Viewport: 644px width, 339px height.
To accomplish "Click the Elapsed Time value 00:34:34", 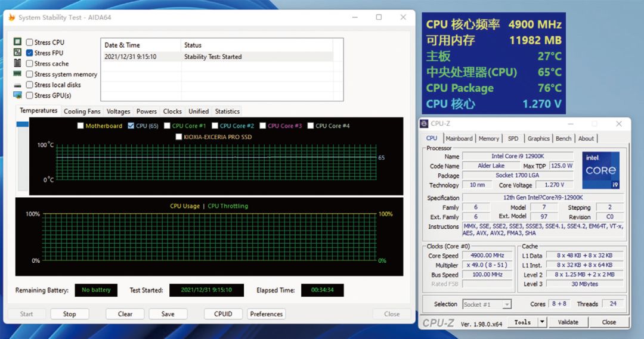I will [x=323, y=290].
